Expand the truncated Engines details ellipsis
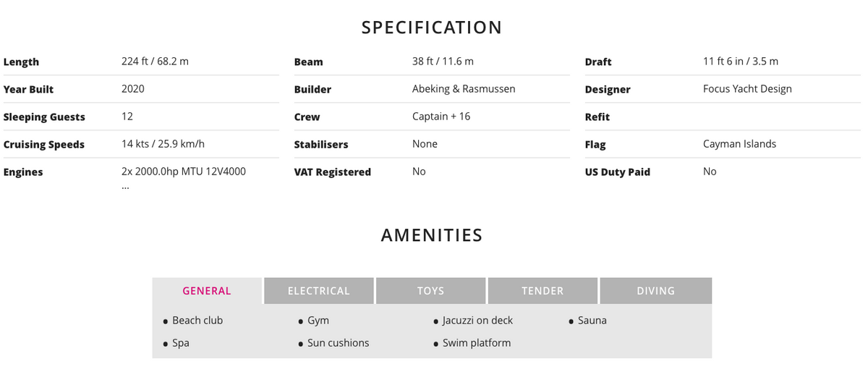Screen dimensions: 868x367 (x=126, y=186)
